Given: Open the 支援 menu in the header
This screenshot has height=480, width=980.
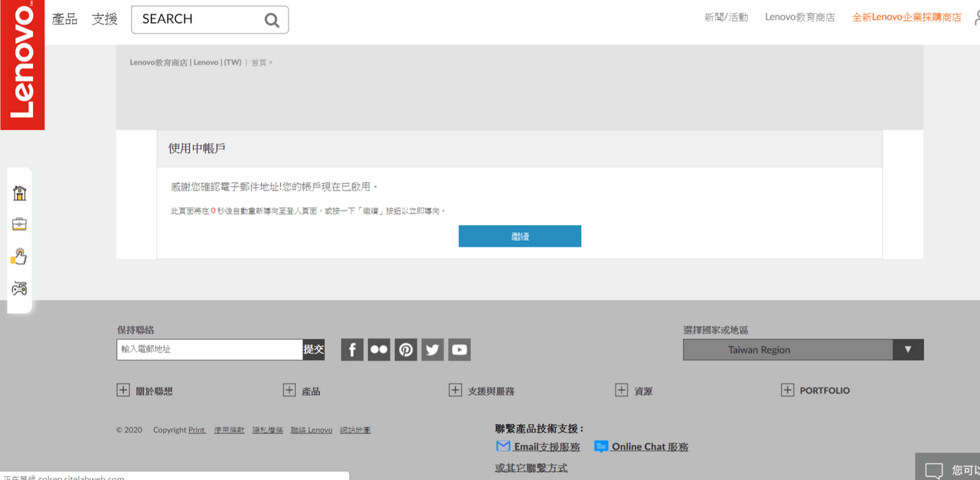Looking at the screenshot, I should point(105,19).
